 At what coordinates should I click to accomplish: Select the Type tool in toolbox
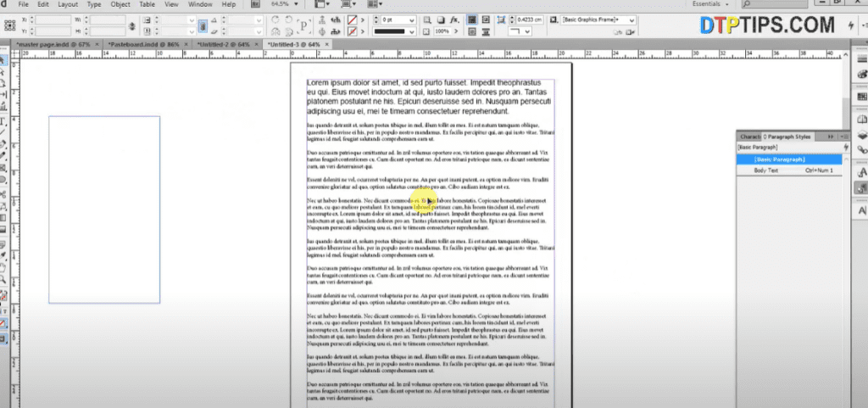3,120
